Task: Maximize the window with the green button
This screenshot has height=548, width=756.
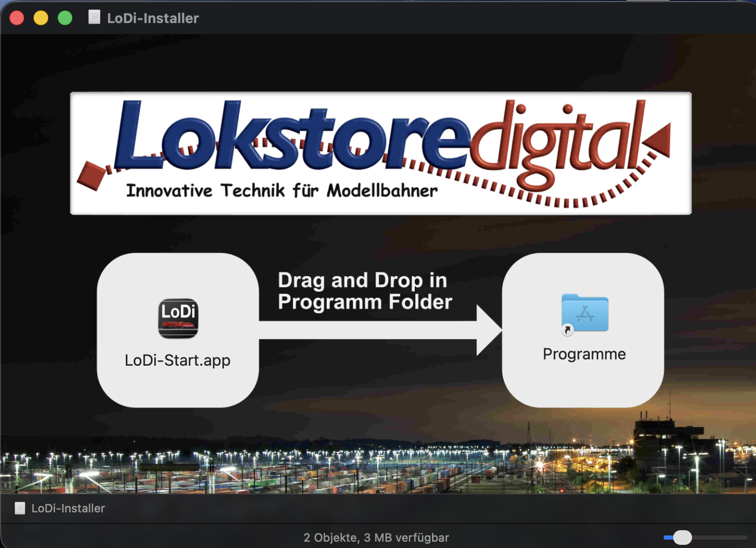Action: [x=65, y=18]
